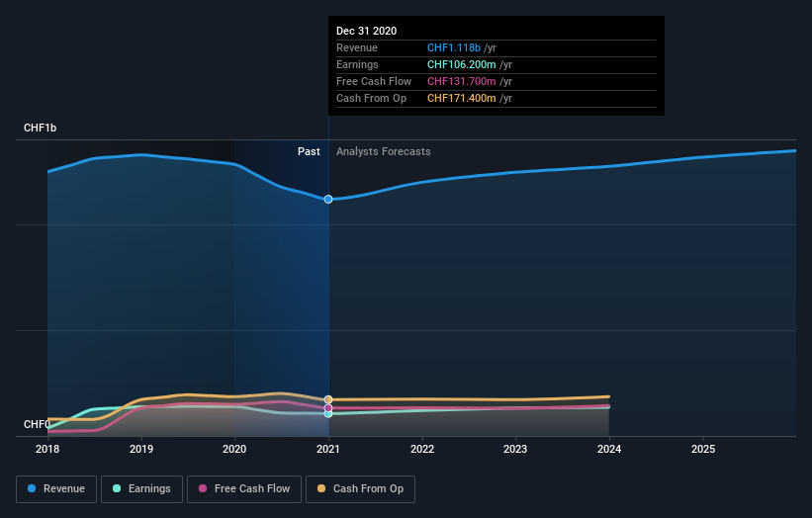Click the Cash From Op label in tooltip
Screen dimensions: 812x518
tap(371, 98)
